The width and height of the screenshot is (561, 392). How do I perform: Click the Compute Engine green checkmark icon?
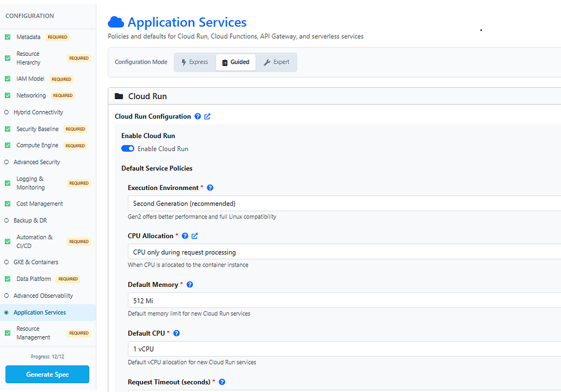click(x=8, y=145)
